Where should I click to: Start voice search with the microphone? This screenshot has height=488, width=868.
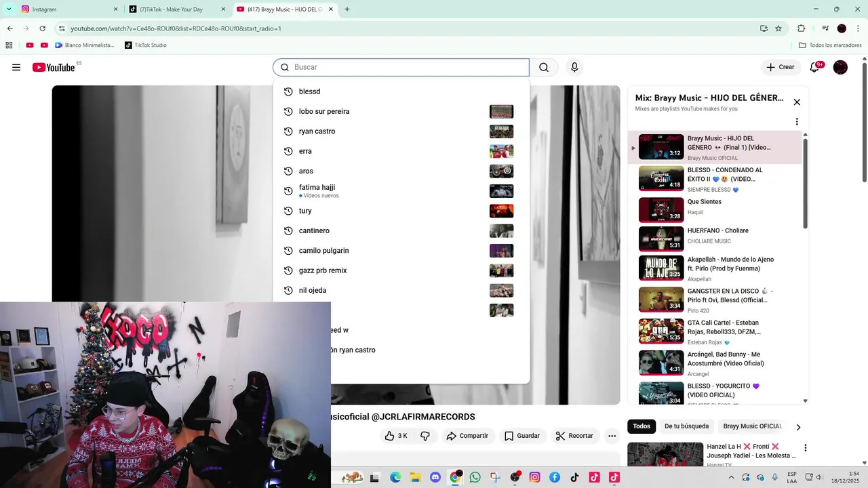574,67
